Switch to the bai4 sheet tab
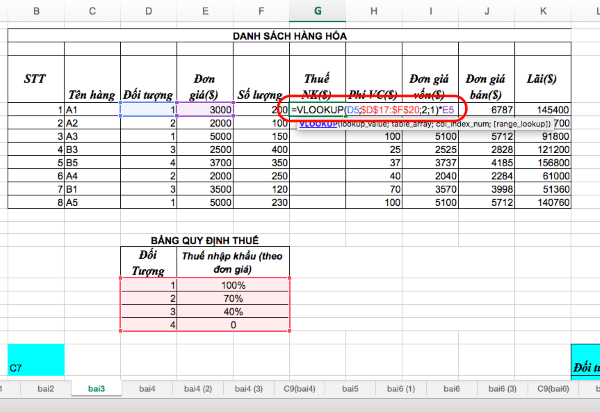This screenshot has width=600, height=412. pyautogui.click(x=147, y=389)
